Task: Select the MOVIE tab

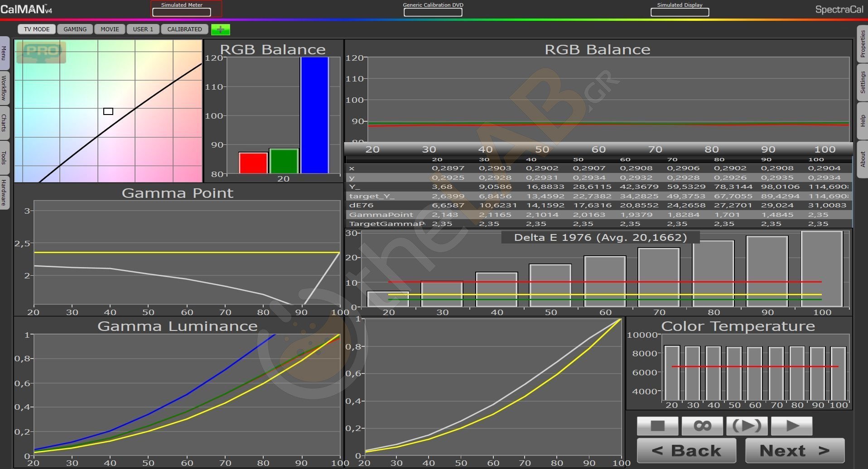Action: [x=110, y=29]
